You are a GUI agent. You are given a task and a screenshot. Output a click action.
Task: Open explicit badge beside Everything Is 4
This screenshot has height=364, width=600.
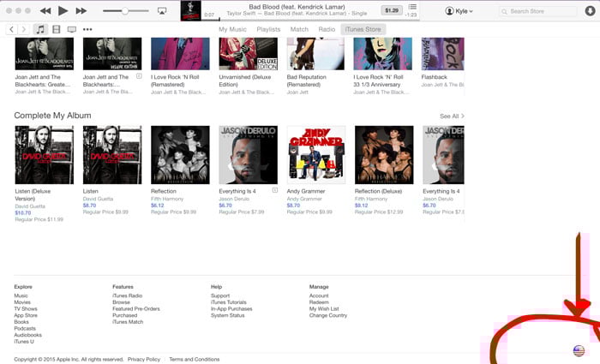pyautogui.click(x=275, y=190)
